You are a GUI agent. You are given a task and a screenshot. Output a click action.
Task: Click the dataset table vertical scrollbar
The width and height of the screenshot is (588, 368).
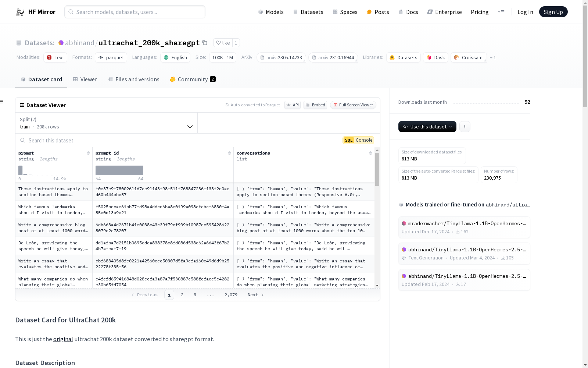377,169
